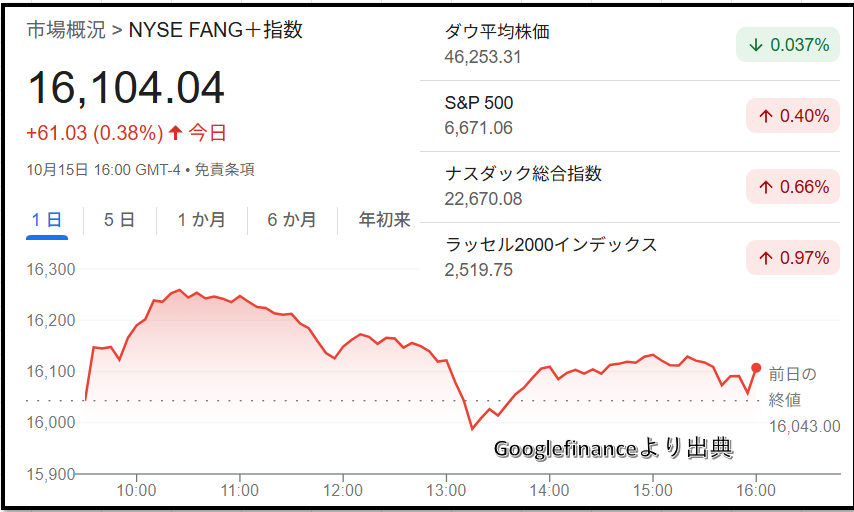Show the 6か月 chart range
The width and height of the screenshot is (854, 512).
click(x=292, y=220)
